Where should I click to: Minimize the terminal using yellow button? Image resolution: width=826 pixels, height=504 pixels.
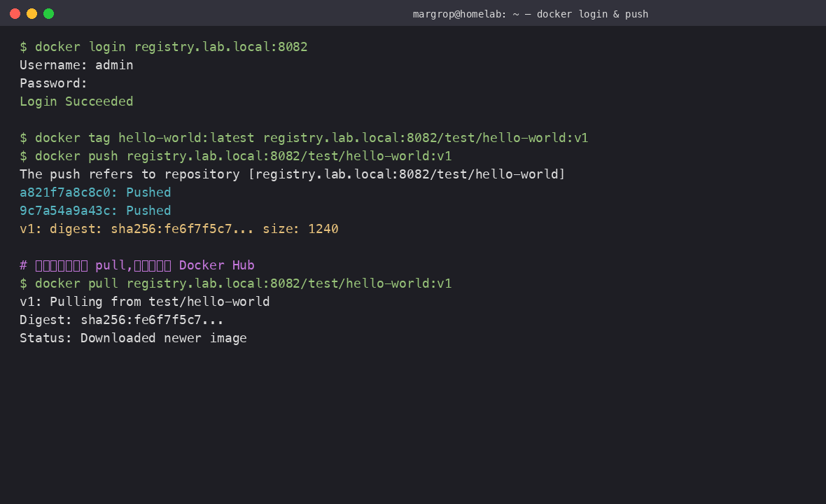click(x=32, y=14)
